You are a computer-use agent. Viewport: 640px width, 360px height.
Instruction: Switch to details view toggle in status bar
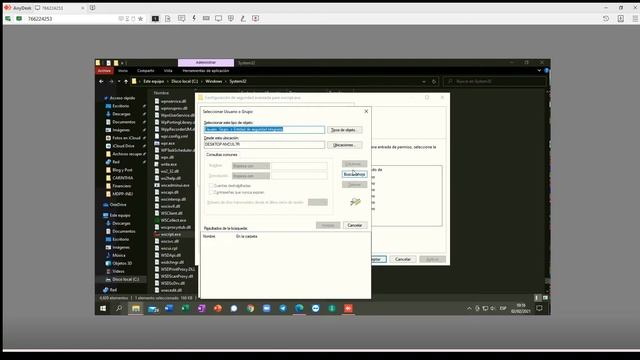click(x=537, y=298)
